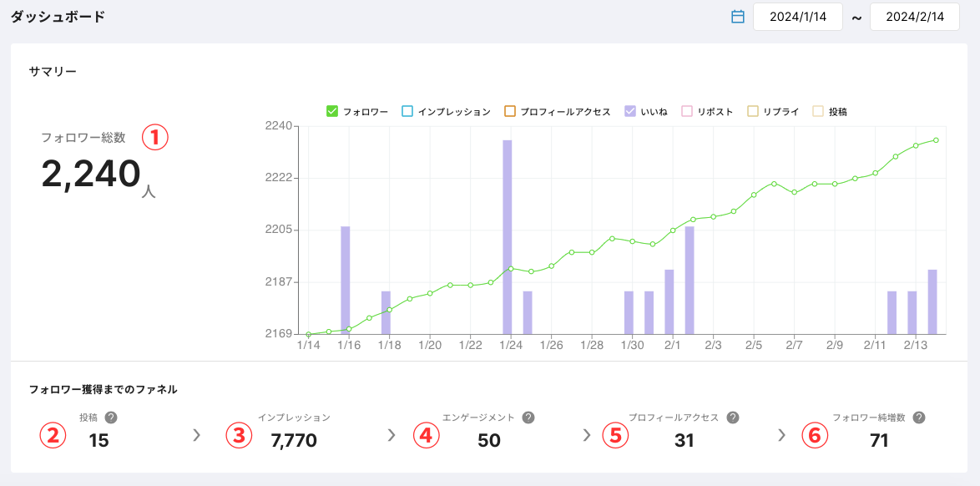Tick the プロフィールアクセス legend checkbox
This screenshot has height=486, width=980.
(x=509, y=112)
